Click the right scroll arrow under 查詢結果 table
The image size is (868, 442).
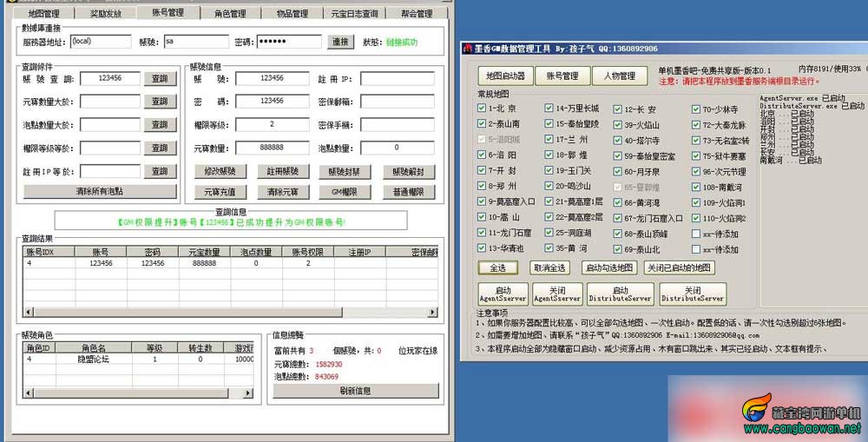(432, 313)
